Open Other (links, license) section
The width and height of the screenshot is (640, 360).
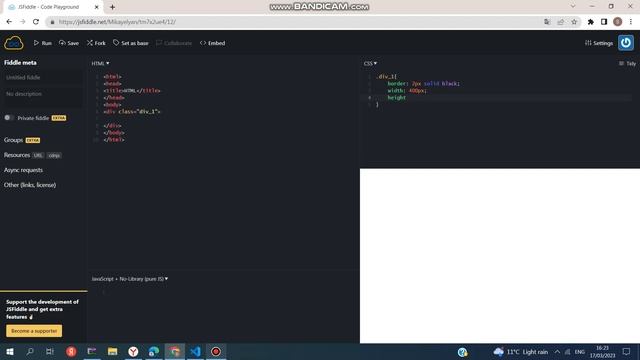pyautogui.click(x=30, y=185)
